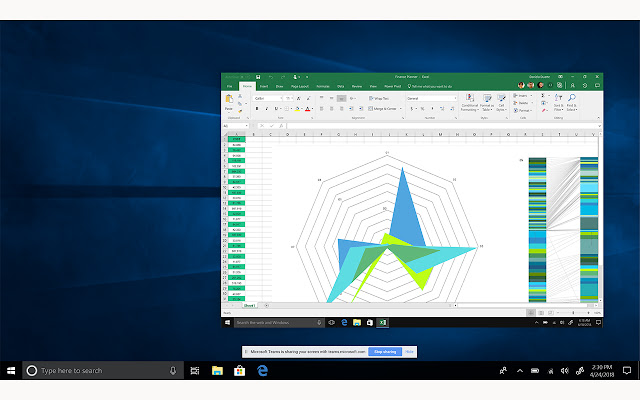The image size is (640, 400).
Task: Select the Sheet1 tab
Action: tap(249, 305)
